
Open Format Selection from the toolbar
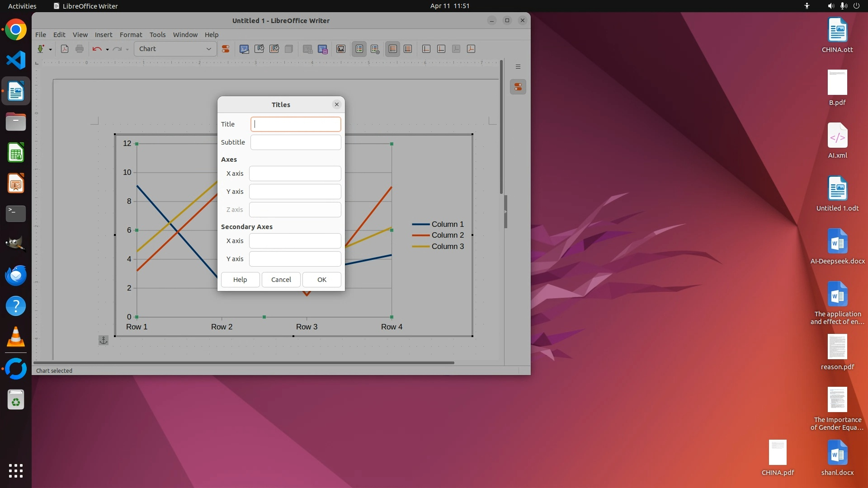[226, 49]
